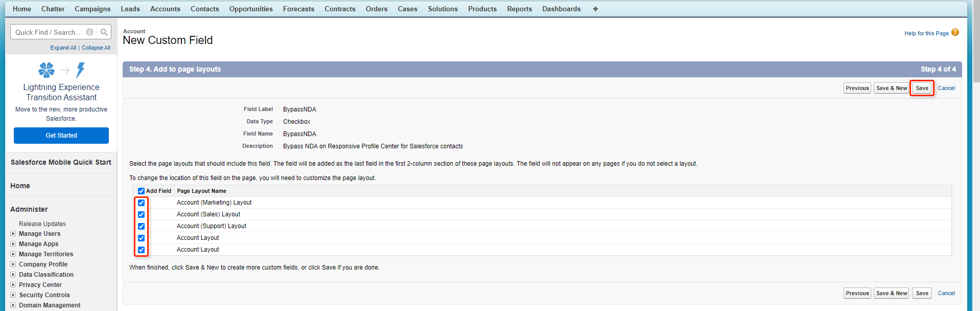
Task: Uncheck Account (Support) Layout checkbox
Action: point(142,227)
